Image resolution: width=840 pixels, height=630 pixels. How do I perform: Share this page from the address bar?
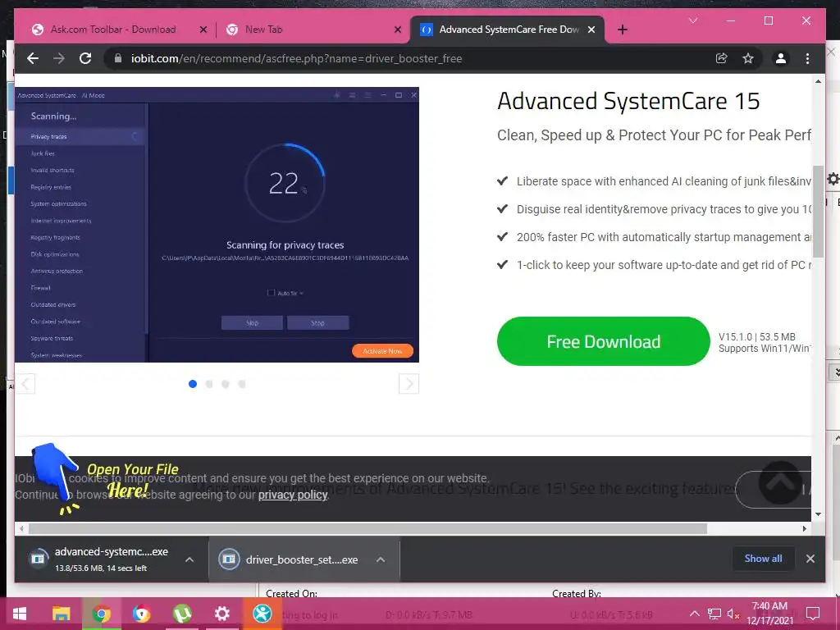click(x=722, y=58)
